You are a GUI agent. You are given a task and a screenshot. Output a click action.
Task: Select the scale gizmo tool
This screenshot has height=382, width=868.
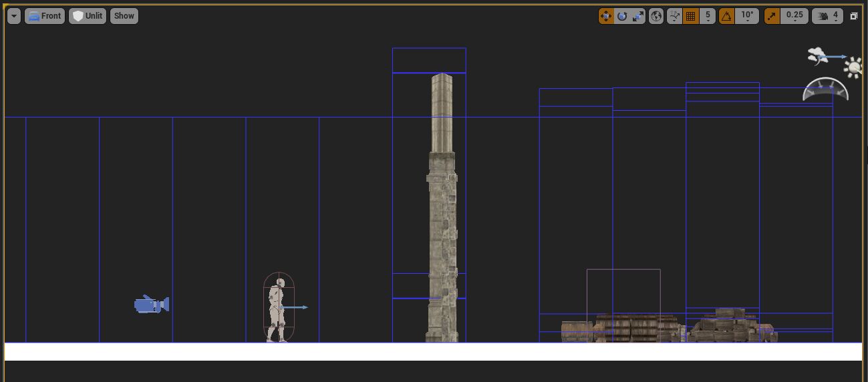coord(638,16)
